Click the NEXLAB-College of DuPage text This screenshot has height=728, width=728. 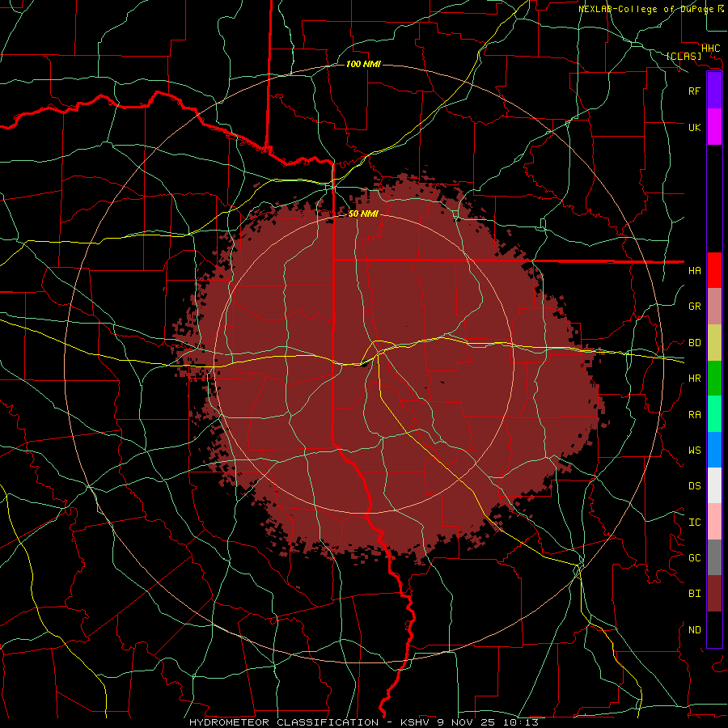[647, 9]
